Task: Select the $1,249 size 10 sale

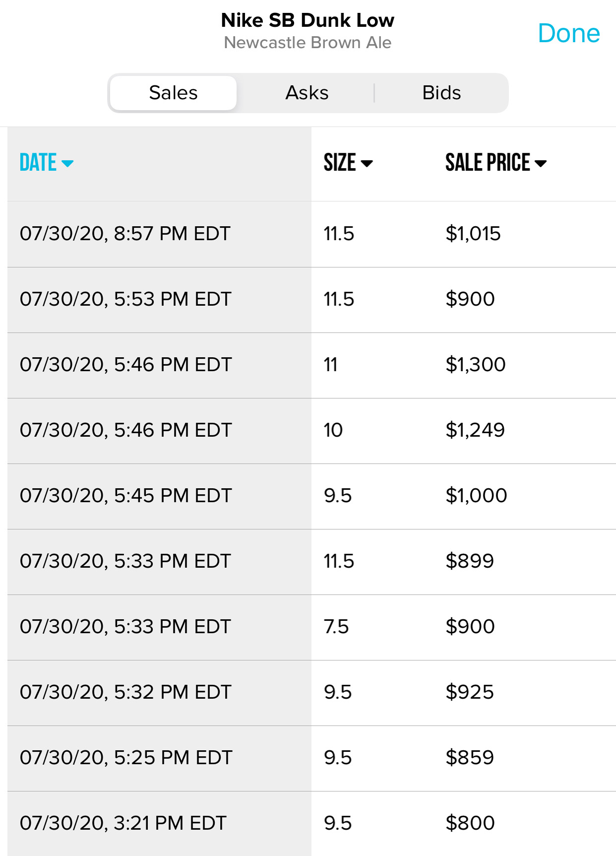Action: (311, 431)
